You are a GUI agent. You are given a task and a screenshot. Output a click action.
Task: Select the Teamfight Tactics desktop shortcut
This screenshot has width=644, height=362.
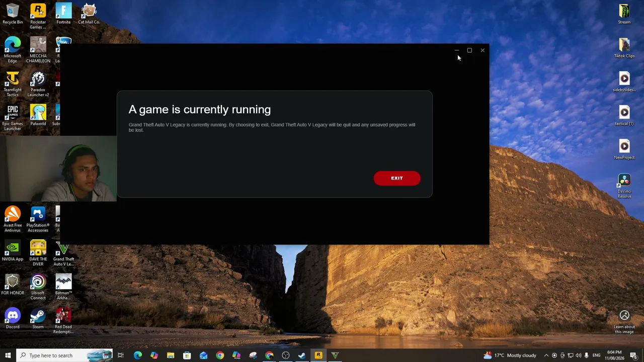(13, 84)
